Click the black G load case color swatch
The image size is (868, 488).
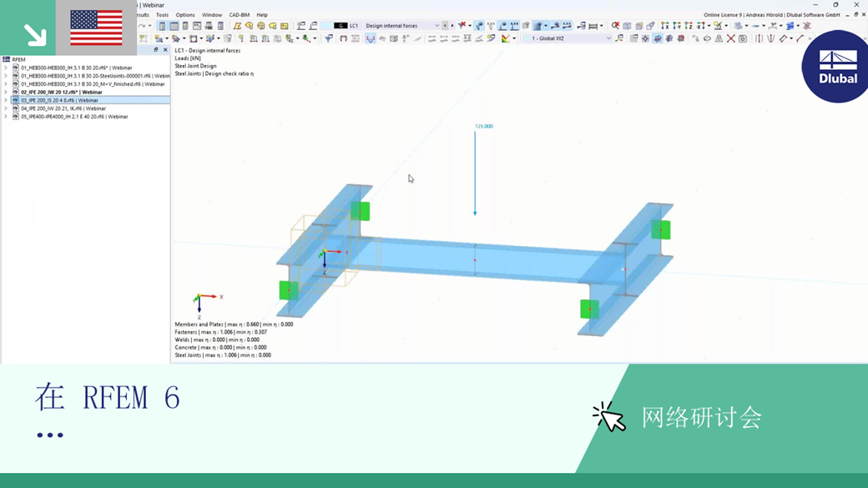point(341,26)
